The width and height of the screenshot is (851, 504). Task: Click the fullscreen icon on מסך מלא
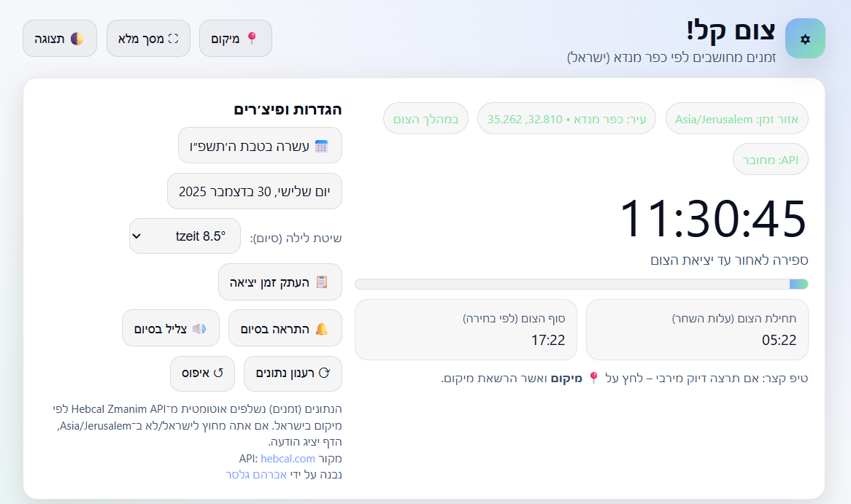[173, 38]
